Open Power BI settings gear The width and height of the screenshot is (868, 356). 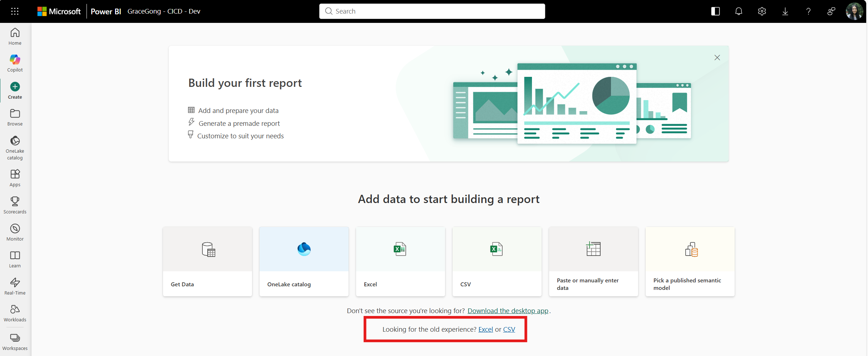762,11
